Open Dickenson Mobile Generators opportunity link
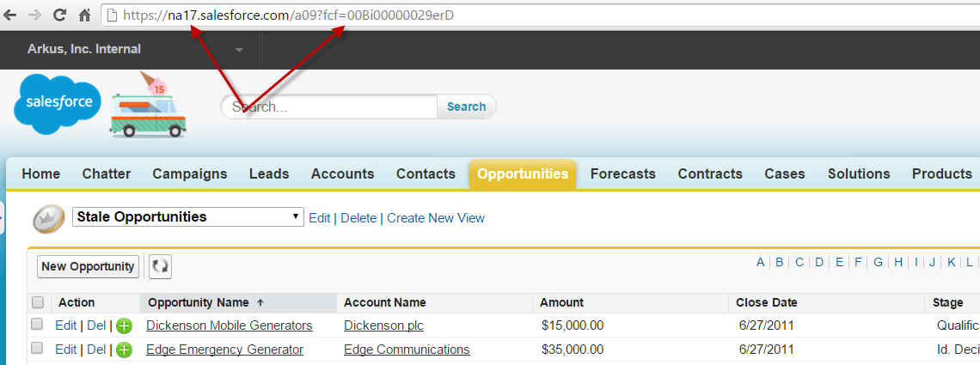The width and height of the screenshot is (980, 365). (x=230, y=325)
